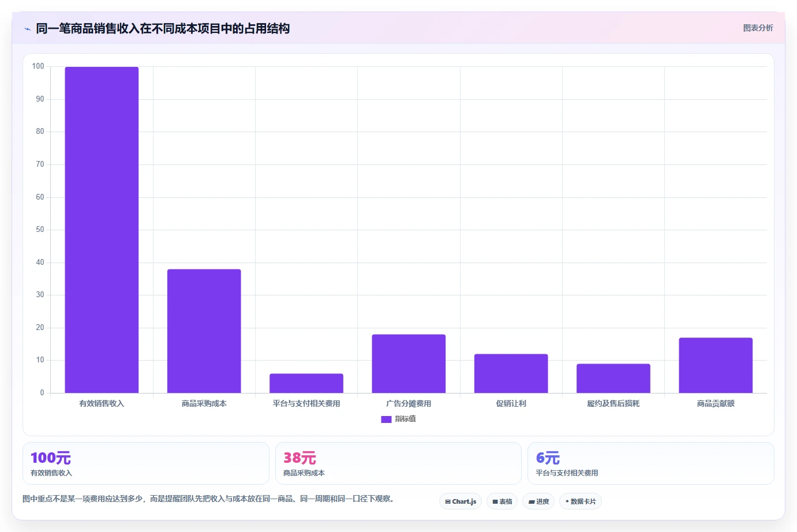
Task: Toggle the 指标值 legend item
Action: (398, 419)
